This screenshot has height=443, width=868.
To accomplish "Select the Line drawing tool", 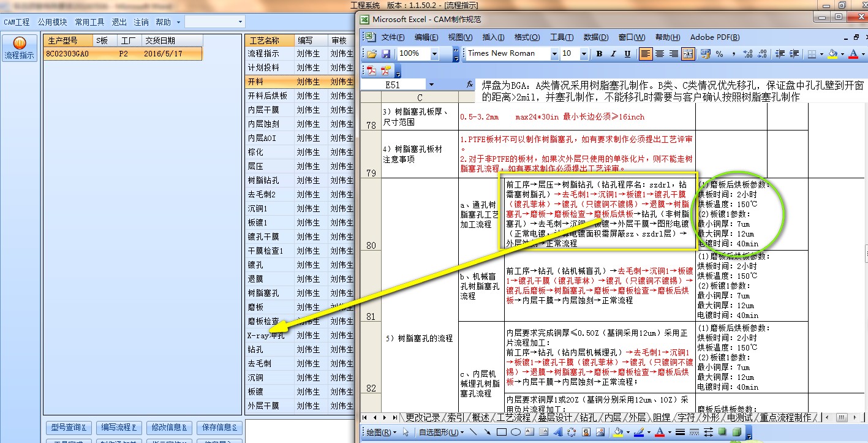I will point(473,433).
